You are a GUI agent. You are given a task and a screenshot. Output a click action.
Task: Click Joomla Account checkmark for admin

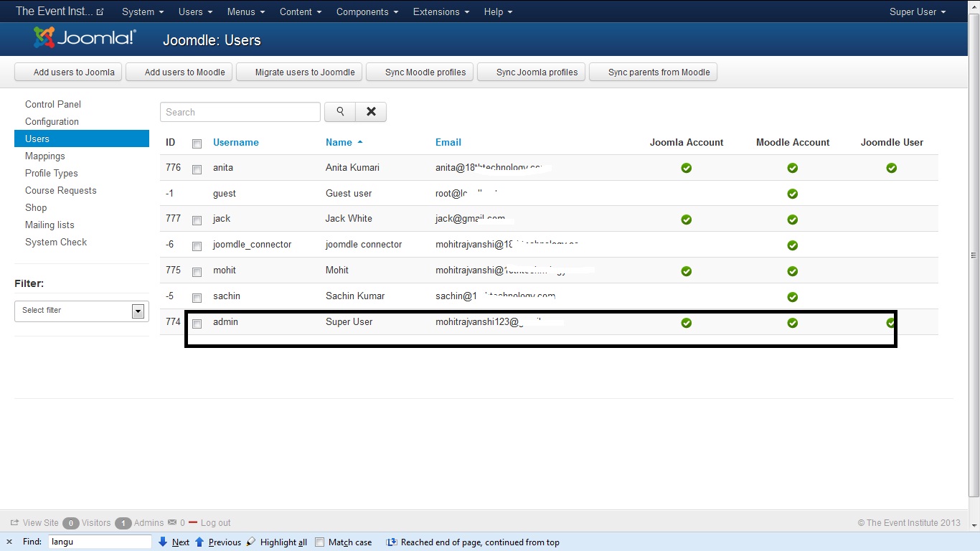pyautogui.click(x=687, y=323)
